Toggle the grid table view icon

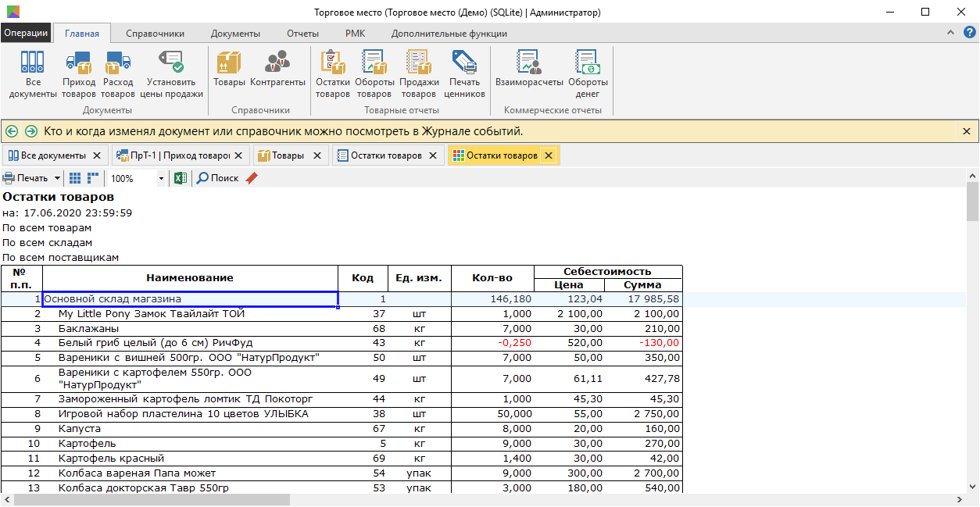[x=76, y=178]
